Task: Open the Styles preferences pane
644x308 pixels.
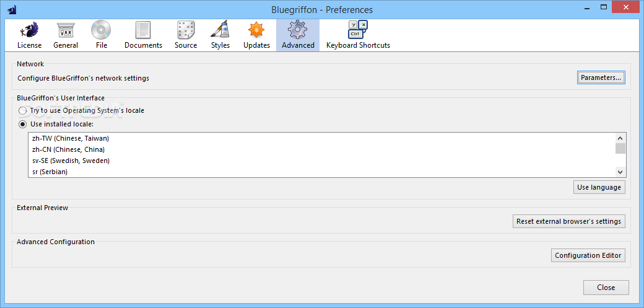Action: coord(220,35)
